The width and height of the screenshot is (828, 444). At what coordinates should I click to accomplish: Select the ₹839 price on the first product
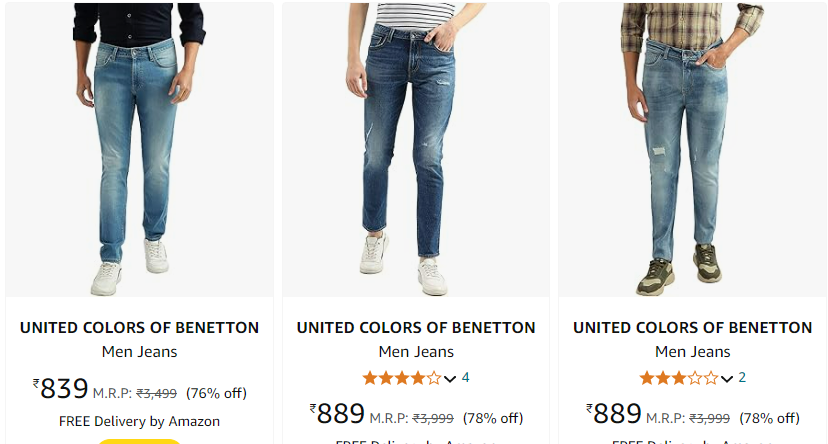[60, 389]
